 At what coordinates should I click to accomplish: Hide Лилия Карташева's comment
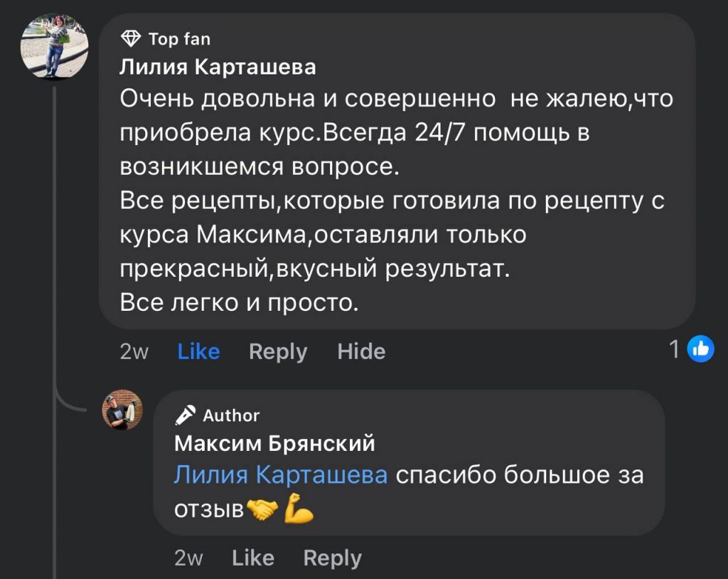point(361,351)
